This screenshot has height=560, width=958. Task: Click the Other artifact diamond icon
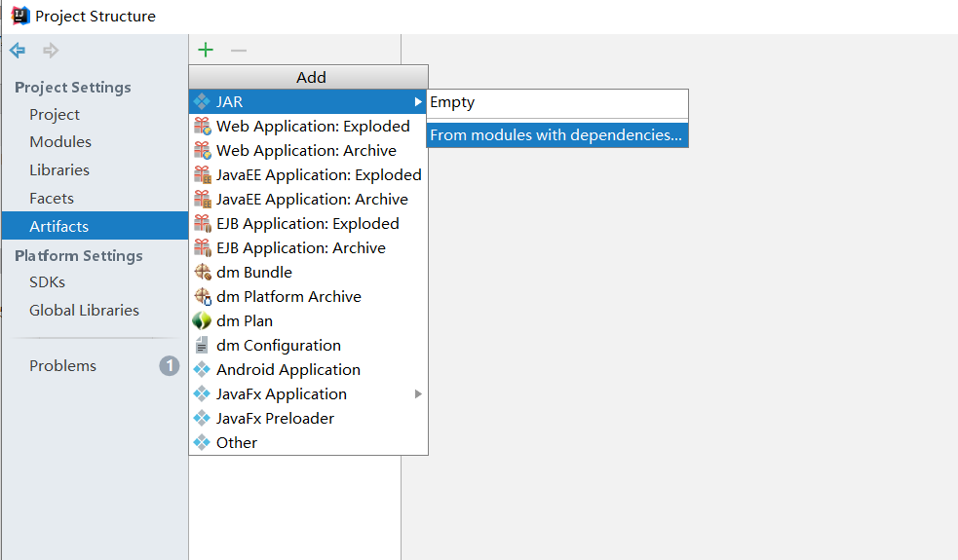202,442
